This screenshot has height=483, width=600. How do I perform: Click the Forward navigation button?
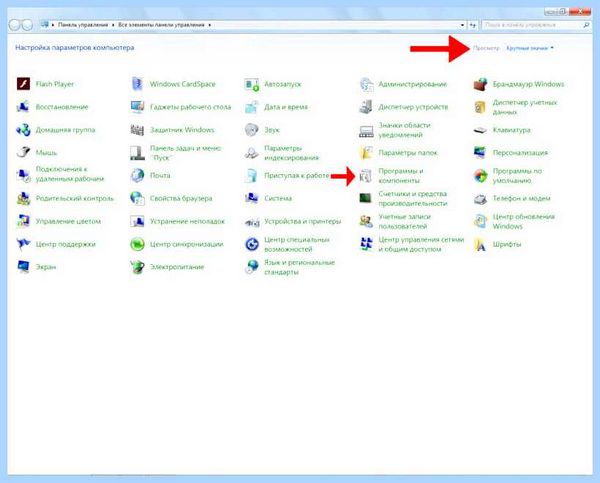click(27, 25)
